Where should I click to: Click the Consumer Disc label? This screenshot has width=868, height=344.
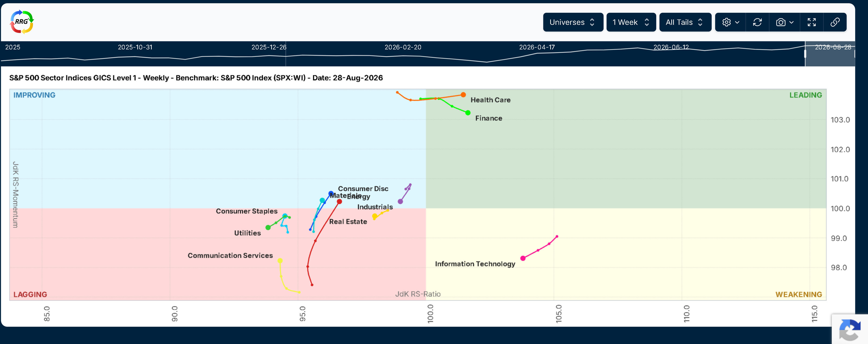(363, 189)
